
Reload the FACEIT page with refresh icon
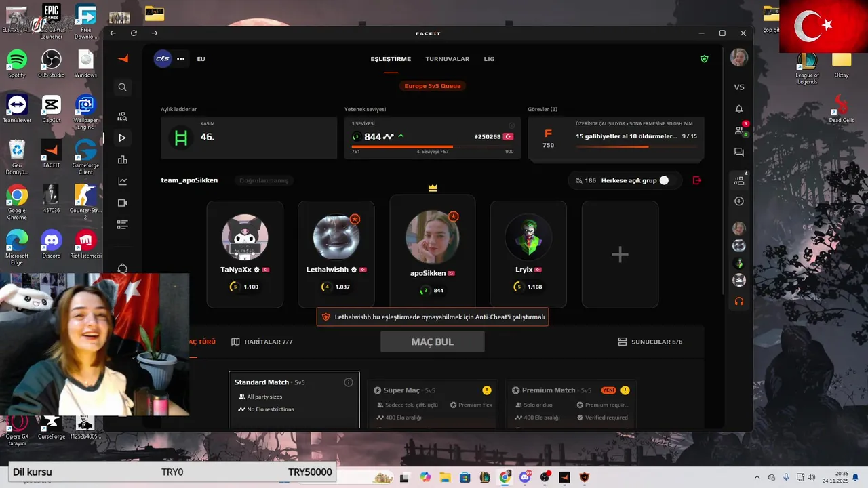click(134, 33)
